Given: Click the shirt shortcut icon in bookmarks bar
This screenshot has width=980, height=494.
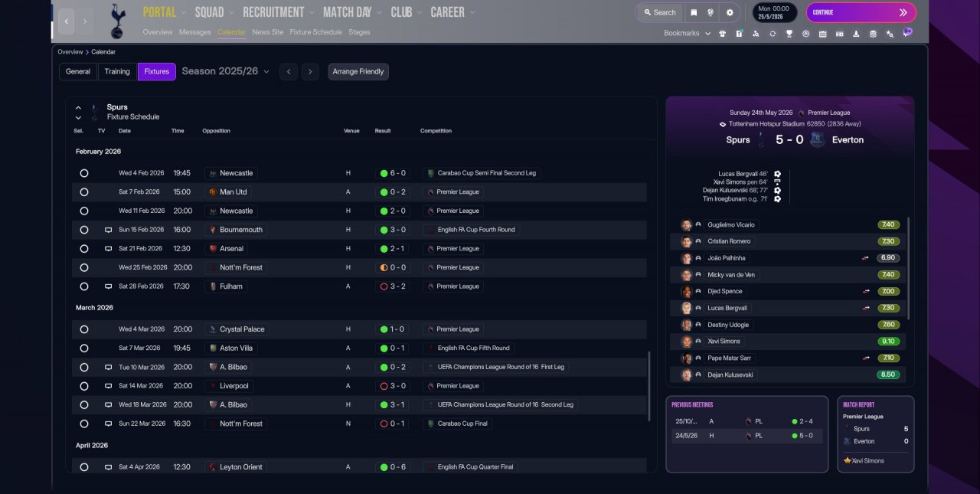Looking at the screenshot, I should (x=722, y=34).
